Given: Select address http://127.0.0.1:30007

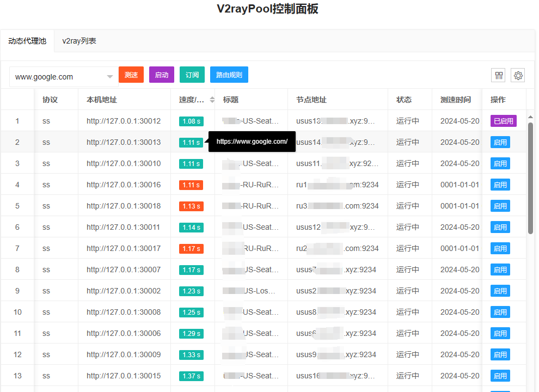Looking at the screenshot, I should 124,270.
